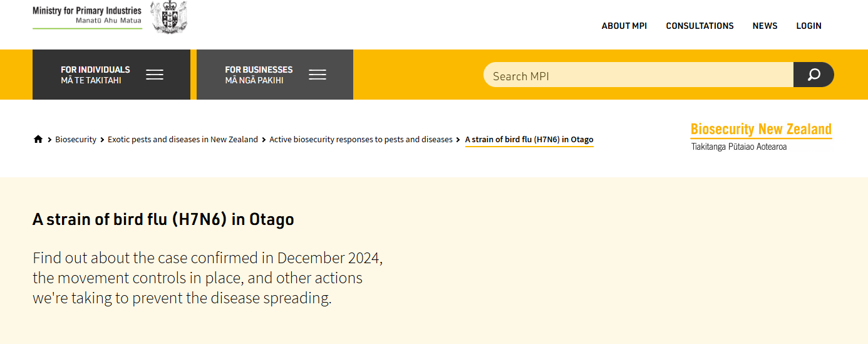Image resolution: width=868 pixels, height=344 pixels.
Task: Click the Ministry for Primary Industries logo
Action: (87, 16)
